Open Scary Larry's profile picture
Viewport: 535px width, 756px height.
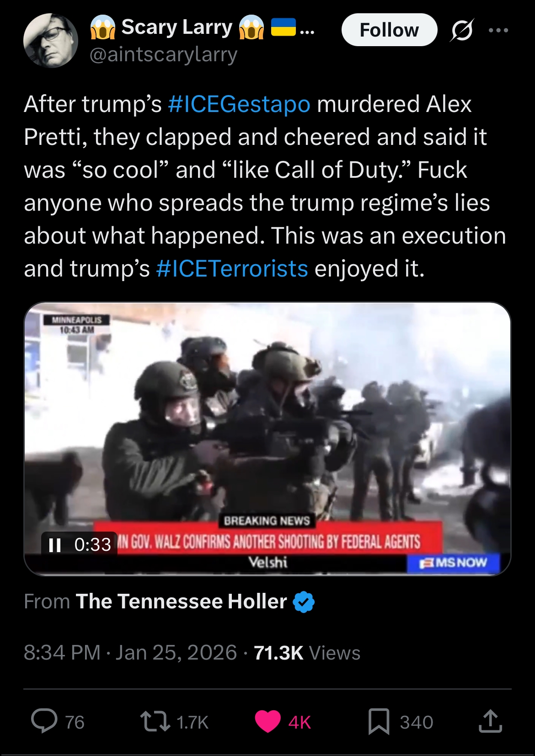coord(51,40)
